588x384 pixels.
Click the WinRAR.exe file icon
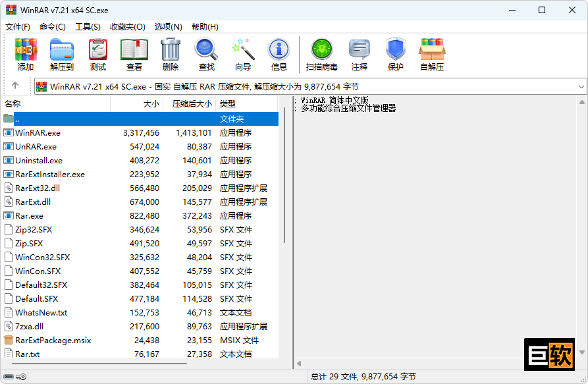coord(9,132)
